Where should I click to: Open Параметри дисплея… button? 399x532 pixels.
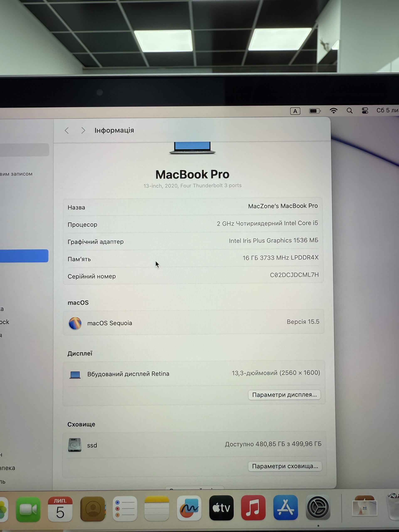284,395
